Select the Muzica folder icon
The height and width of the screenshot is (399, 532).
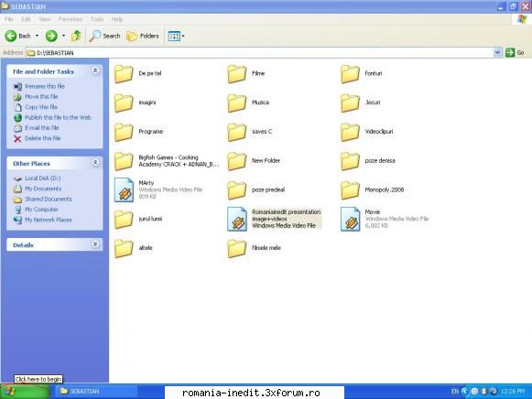237,102
